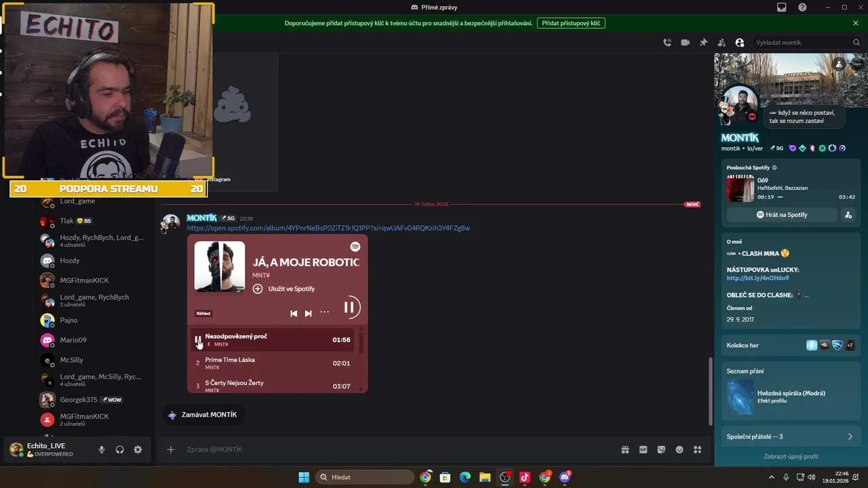Screen dimensions: 868x488
Task: Click MONTÍK's profile avatar
Action: tap(741, 104)
